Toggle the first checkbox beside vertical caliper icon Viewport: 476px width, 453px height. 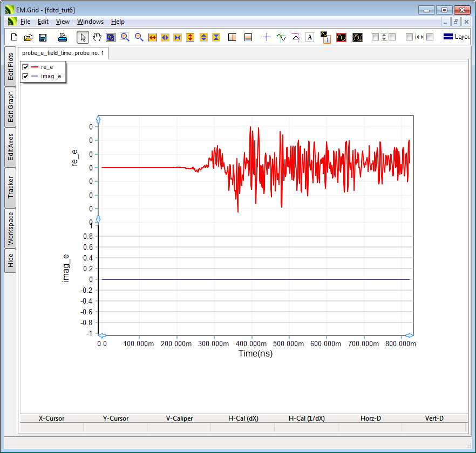tap(375, 37)
